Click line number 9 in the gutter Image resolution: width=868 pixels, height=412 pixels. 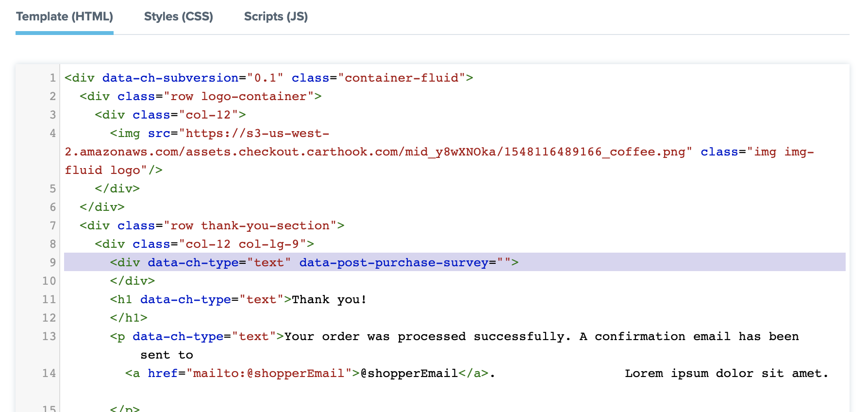[x=52, y=262]
